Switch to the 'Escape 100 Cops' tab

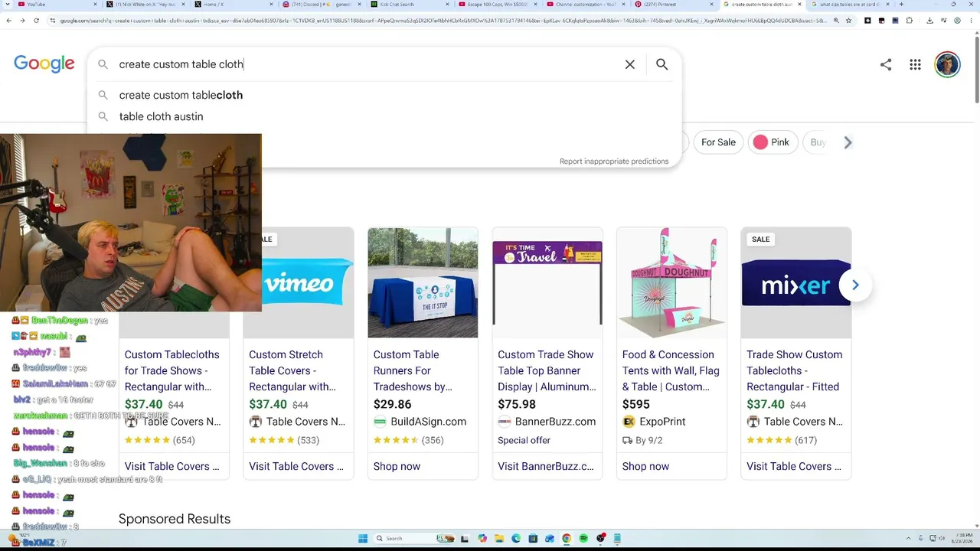498,5
